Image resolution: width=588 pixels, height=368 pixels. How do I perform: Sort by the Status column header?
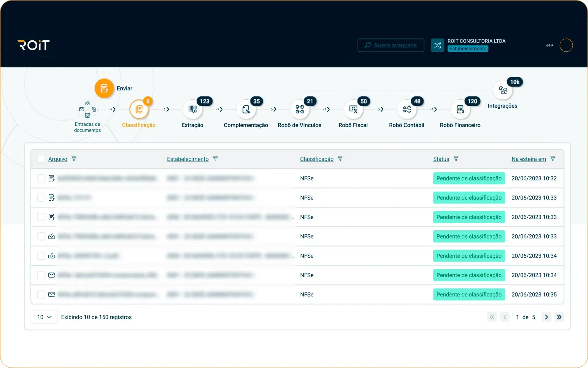pos(441,159)
